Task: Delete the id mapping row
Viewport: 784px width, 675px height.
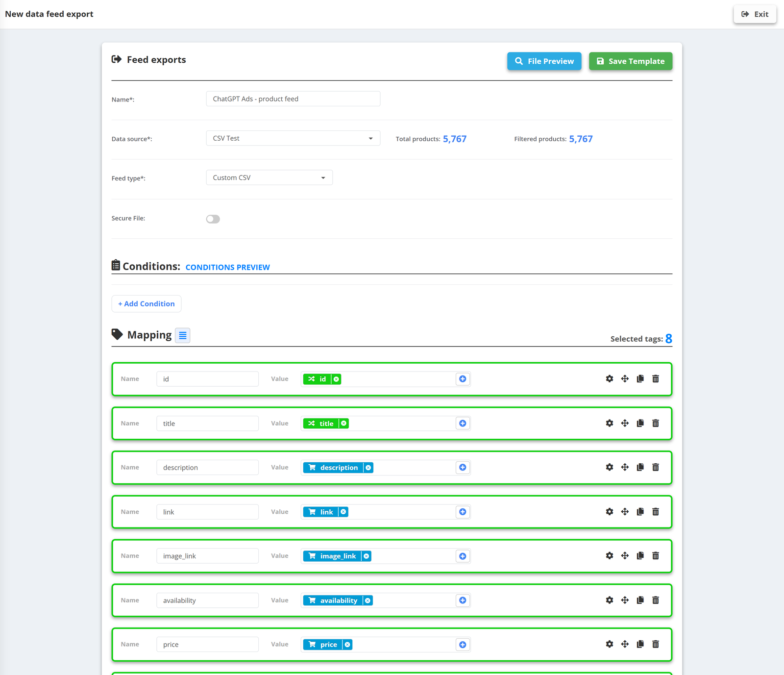Action: tap(656, 379)
